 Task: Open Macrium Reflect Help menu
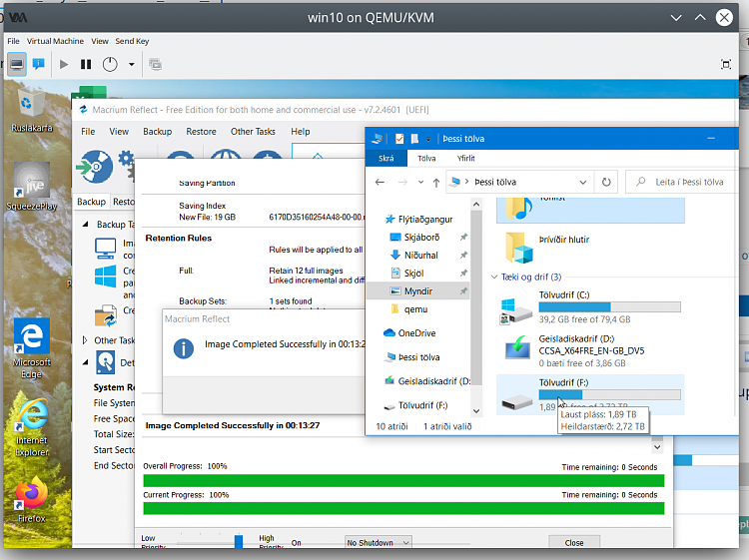click(301, 132)
